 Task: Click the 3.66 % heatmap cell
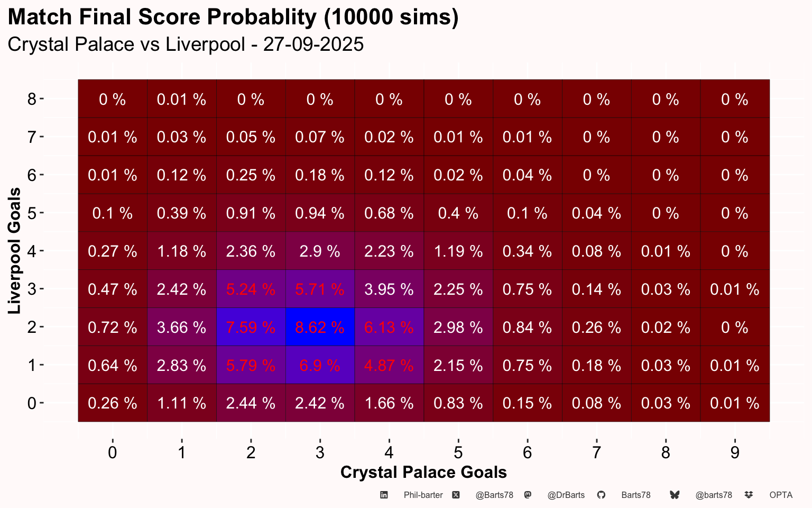(x=181, y=328)
